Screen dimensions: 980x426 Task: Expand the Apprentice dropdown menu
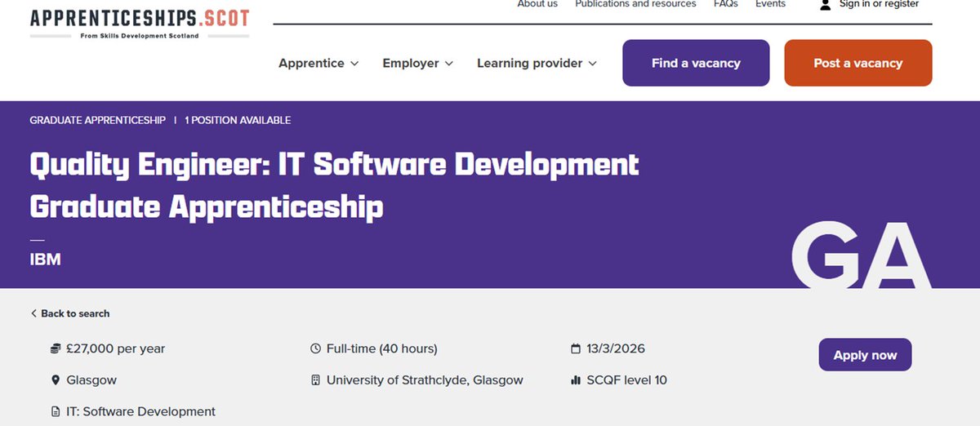(318, 63)
